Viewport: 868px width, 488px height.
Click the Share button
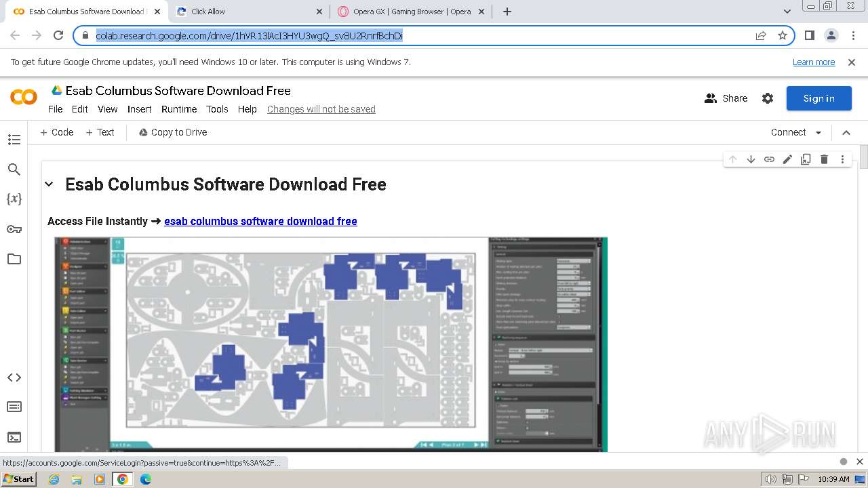point(726,98)
